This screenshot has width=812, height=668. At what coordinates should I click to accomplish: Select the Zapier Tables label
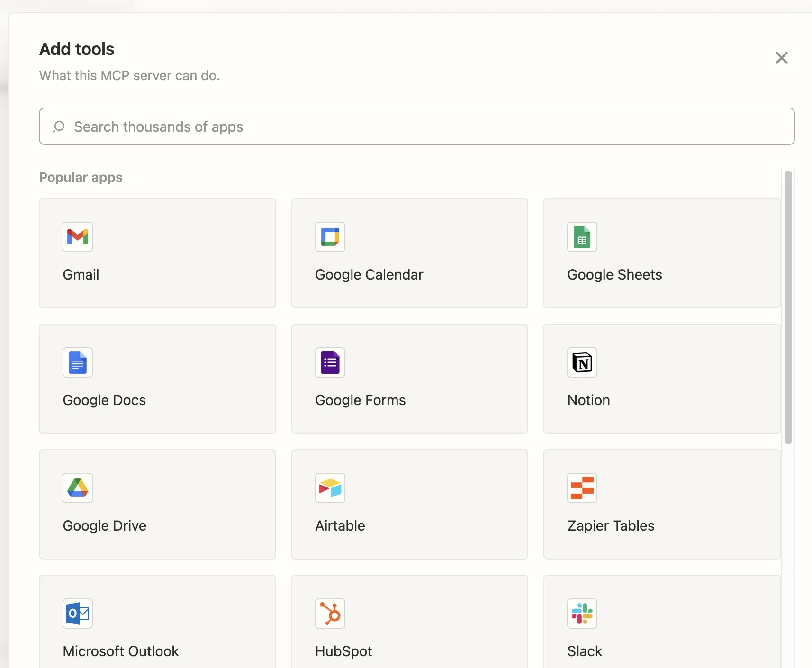pos(611,526)
